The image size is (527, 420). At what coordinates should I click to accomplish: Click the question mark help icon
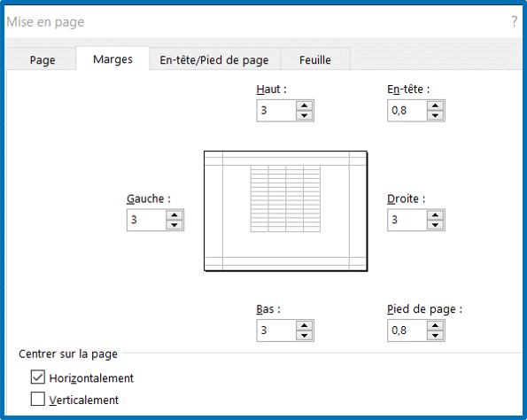(514, 21)
